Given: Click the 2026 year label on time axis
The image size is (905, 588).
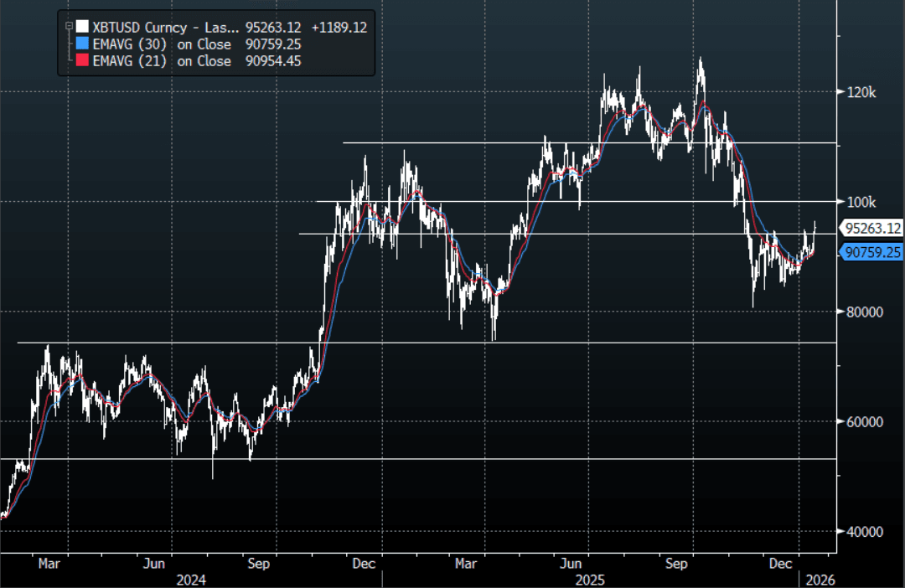Looking at the screenshot, I should click(x=820, y=579).
